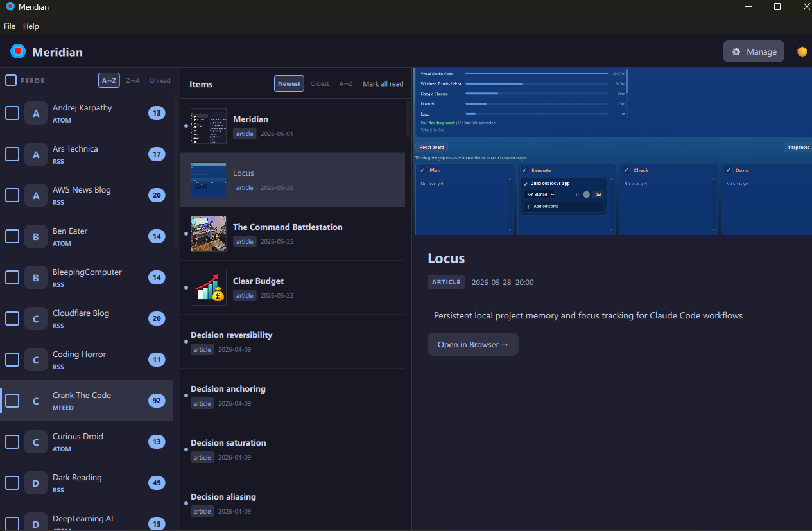Click the ARTICLE tag under Locus title

click(446, 282)
